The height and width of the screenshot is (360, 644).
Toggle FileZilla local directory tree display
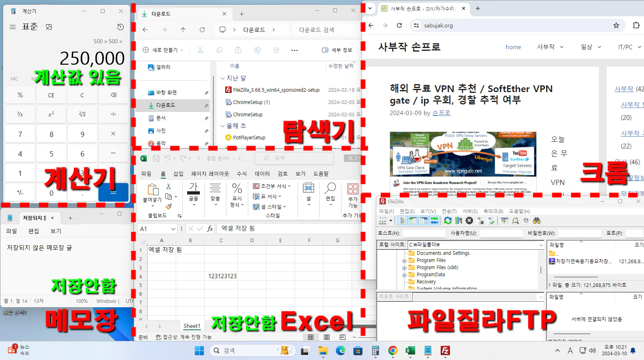tap(413, 221)
